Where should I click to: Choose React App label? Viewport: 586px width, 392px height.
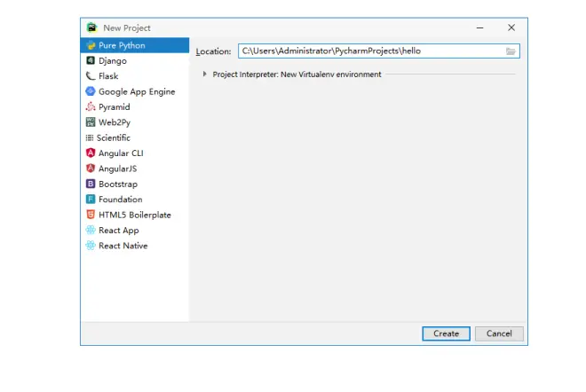[x=119, y=231]
